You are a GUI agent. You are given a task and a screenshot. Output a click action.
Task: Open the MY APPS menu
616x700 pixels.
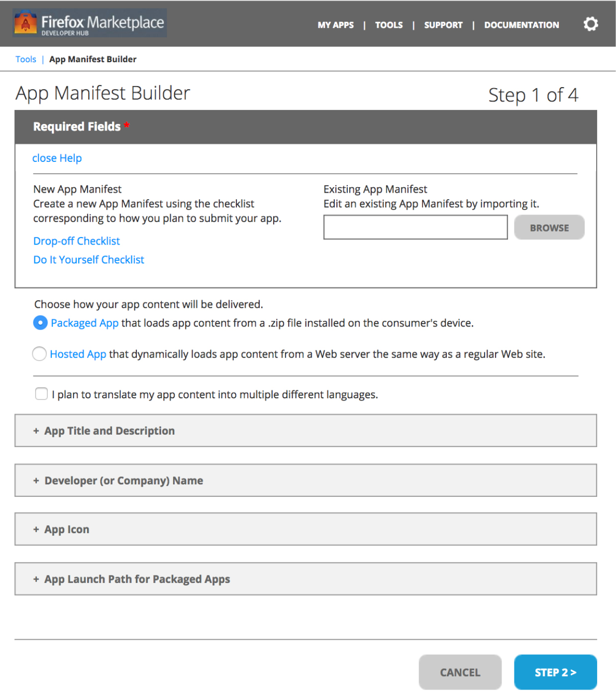[336, 25]
